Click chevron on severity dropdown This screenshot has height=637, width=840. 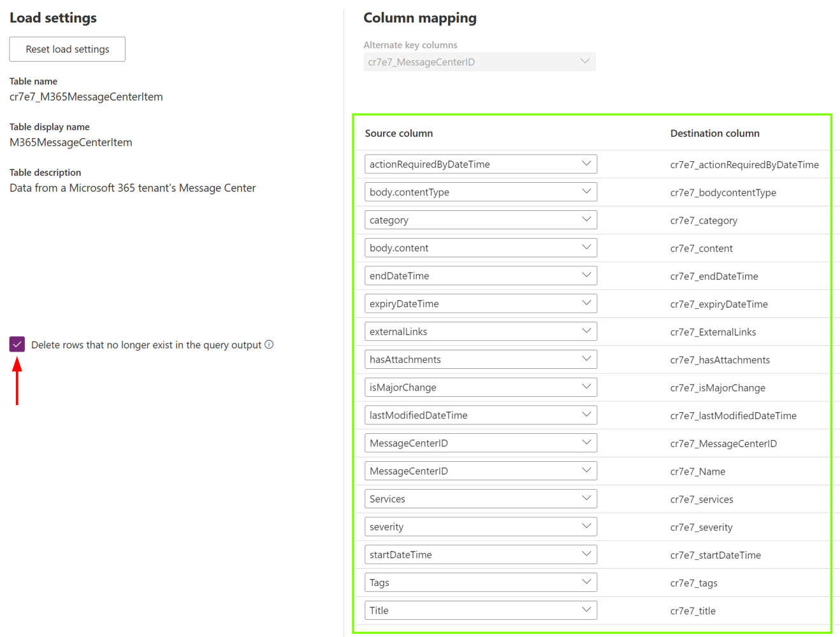[x=586, y=526]
